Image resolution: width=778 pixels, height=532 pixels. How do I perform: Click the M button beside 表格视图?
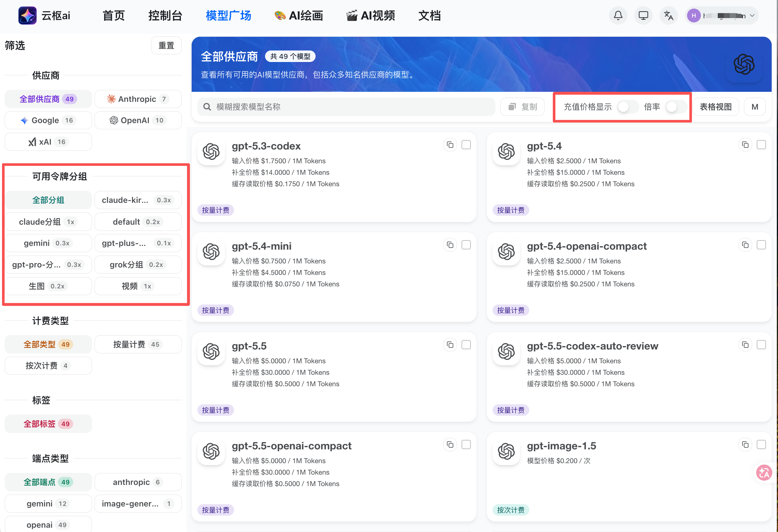754,107
